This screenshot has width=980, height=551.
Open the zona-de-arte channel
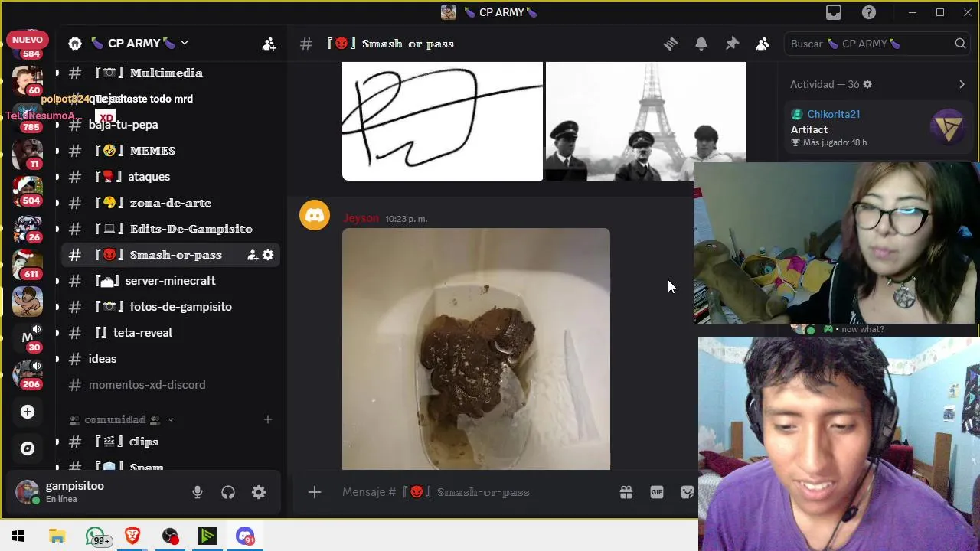coord(168,203)
